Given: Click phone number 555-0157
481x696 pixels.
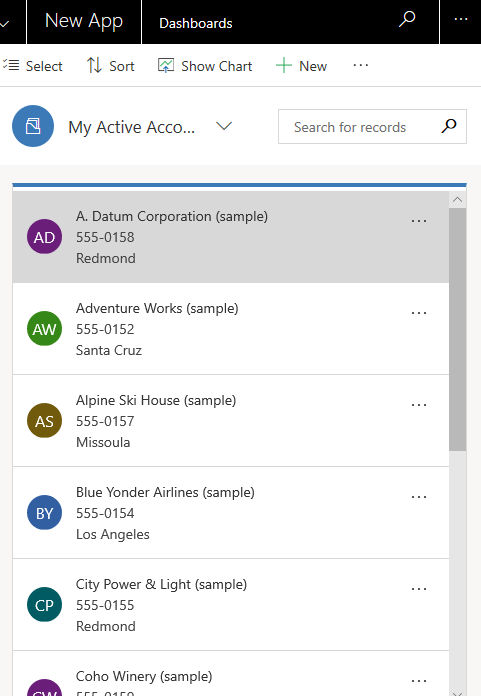Looking at the screenshot, I should 105,421.
